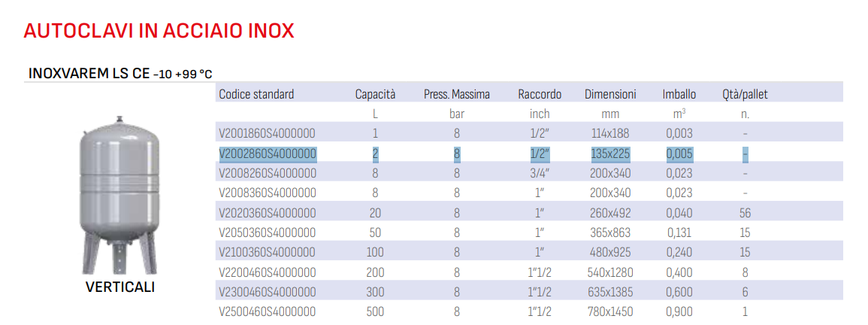Click the "Press. Massima" column header
Viewport: 868px width, 325px height.
click(457, 94)
